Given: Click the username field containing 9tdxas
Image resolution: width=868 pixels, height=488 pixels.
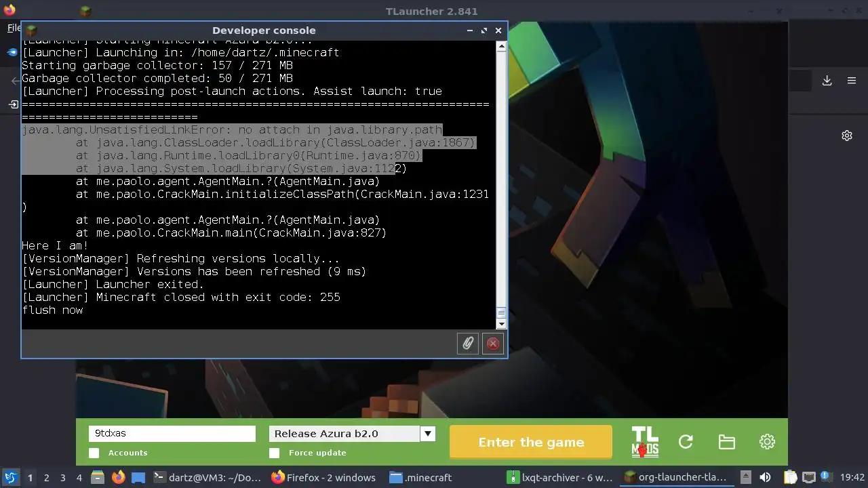Looking at the screenshot, I should 172,434.
